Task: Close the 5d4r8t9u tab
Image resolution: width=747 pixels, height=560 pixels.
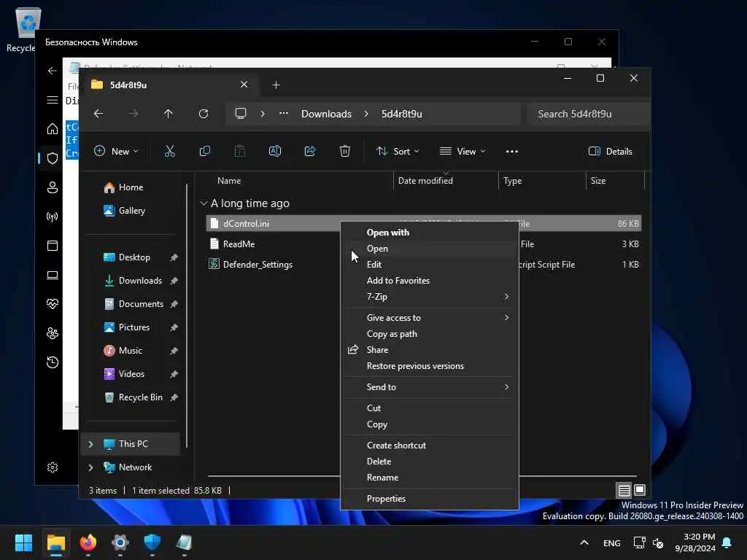Action: point(244,85)
